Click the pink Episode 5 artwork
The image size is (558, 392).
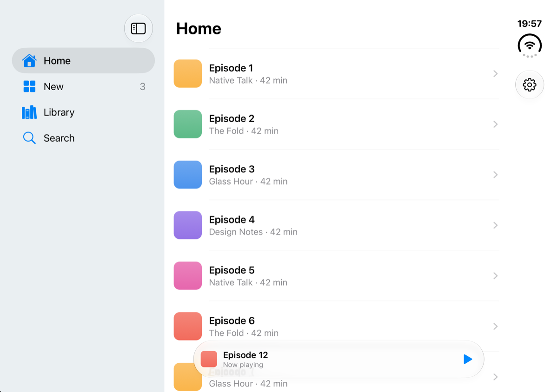point(188,276)
